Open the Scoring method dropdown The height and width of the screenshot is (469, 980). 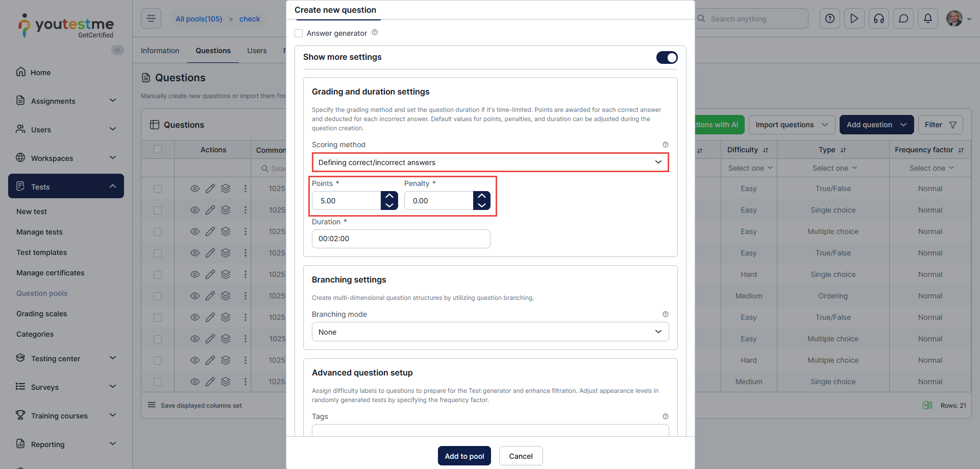[490, 162]
